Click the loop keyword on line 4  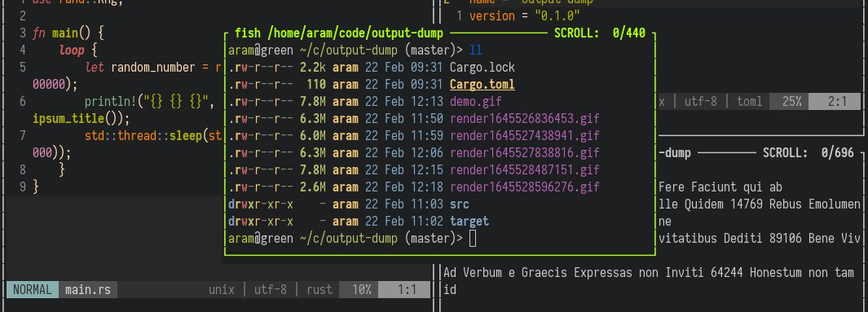click(72, 51)
